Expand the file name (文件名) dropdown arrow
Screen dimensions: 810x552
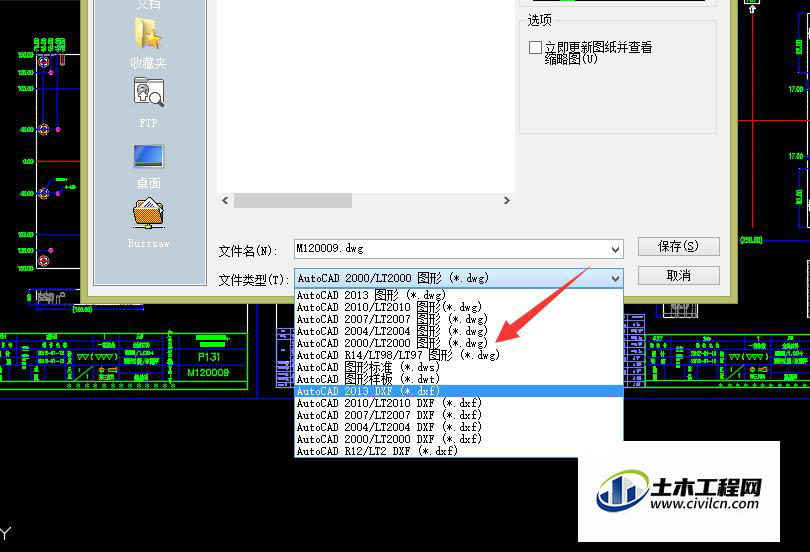pos(615,249)
